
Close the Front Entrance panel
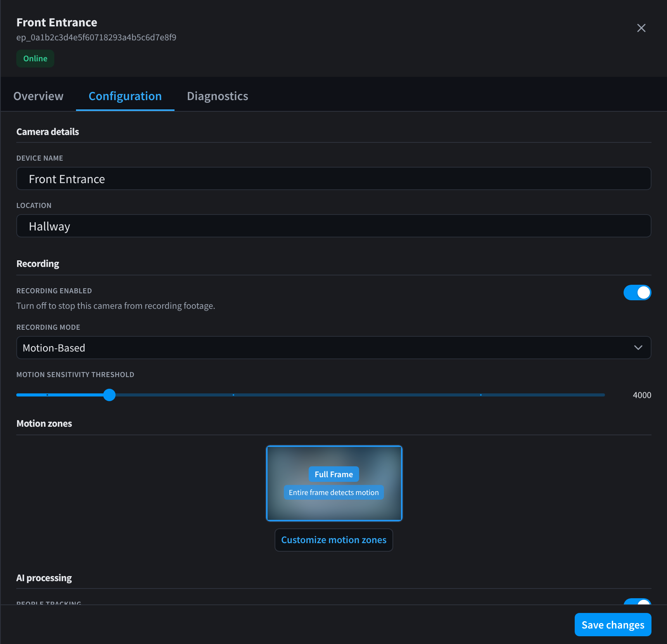pyautogui.click(x=641, y=28)
